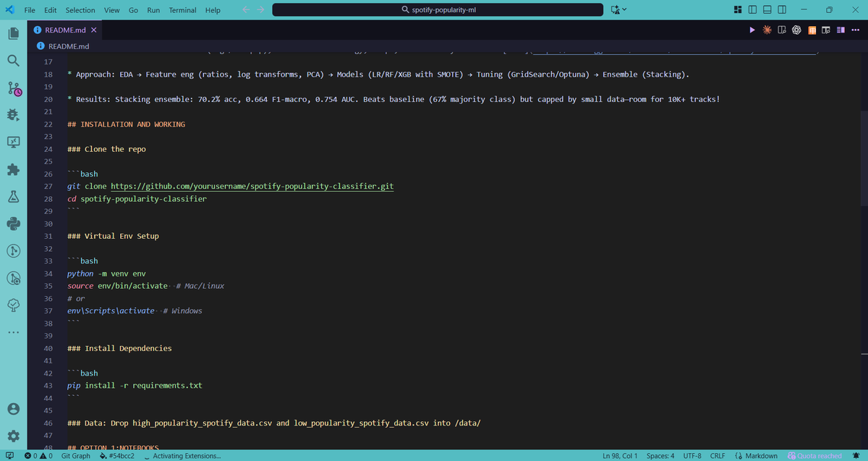Open the Accounts menu

(13, 409)
